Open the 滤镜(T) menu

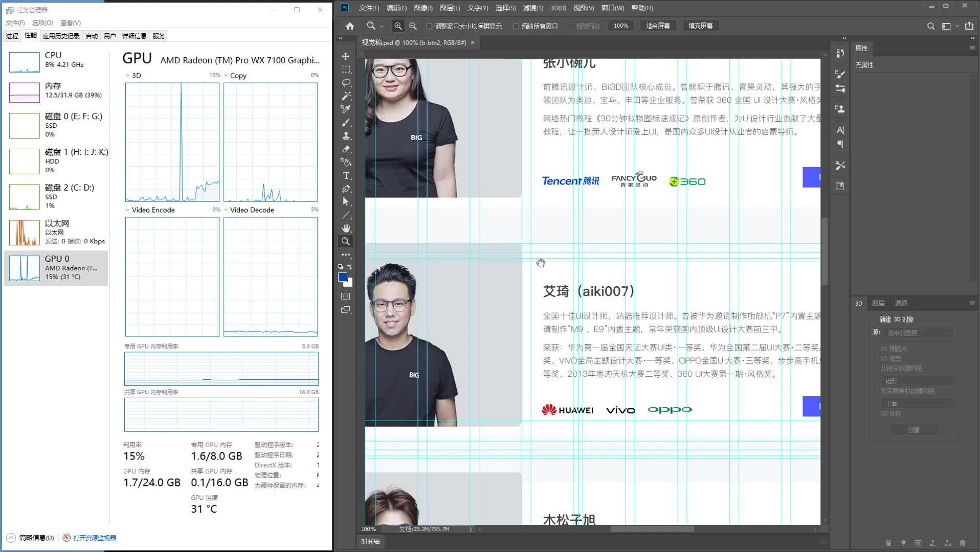(x=532, y=8)
